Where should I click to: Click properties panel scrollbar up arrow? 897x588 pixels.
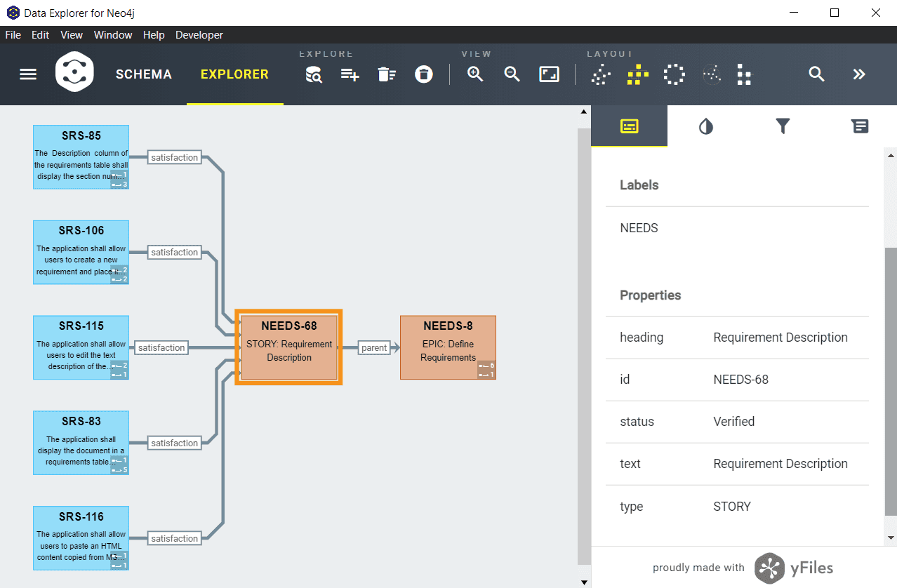pos(891,156)
